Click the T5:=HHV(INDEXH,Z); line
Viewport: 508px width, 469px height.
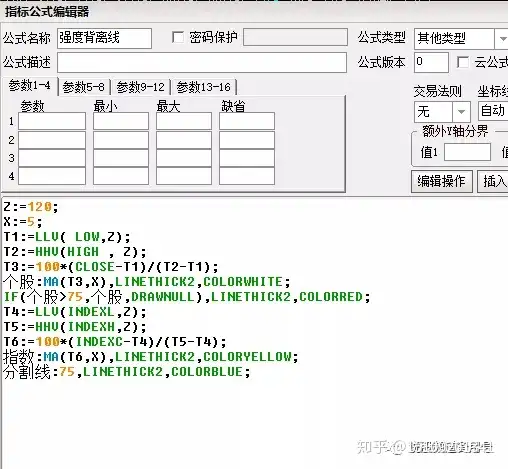point(75,327)
